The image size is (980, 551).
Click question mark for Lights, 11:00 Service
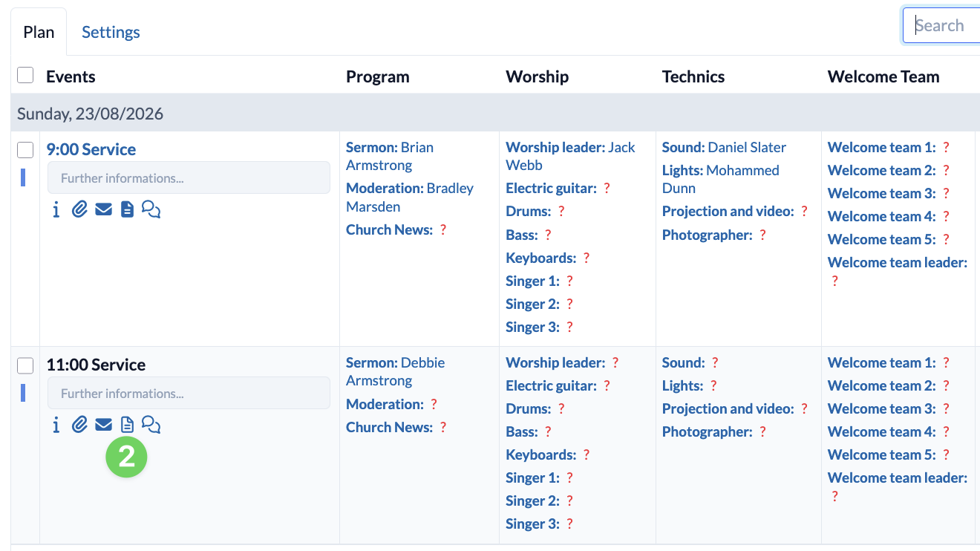point(713,386)
